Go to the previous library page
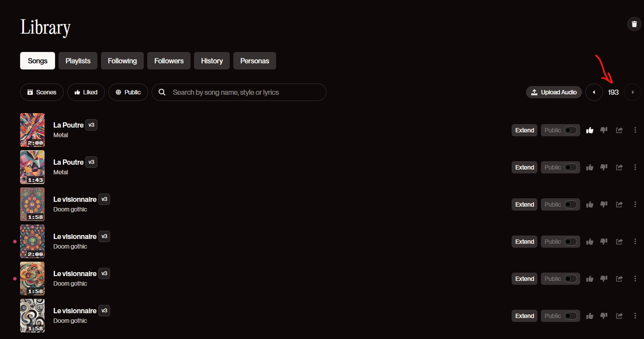 click(594, 92)
